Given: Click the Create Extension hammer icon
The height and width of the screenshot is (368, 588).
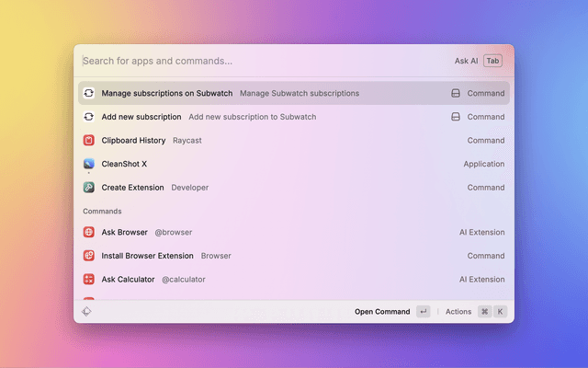Looking at the screenshot, I should tap(89, 188).
